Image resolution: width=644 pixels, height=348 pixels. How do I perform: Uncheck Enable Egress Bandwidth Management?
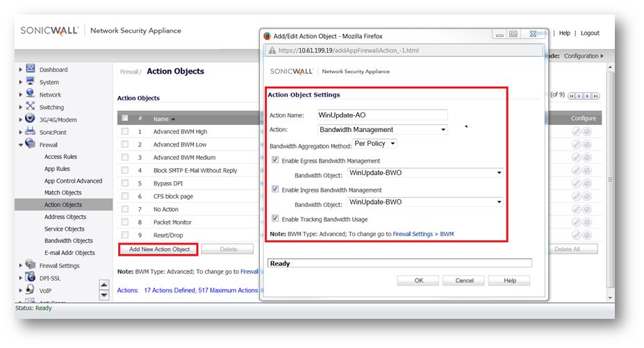pos(275,160)
